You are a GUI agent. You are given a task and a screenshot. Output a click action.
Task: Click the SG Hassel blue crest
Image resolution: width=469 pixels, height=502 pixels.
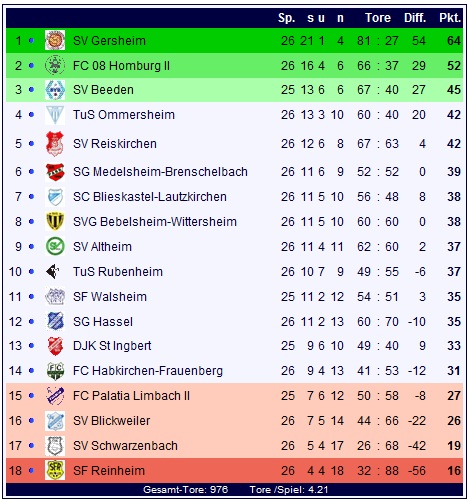pos(55,321)
